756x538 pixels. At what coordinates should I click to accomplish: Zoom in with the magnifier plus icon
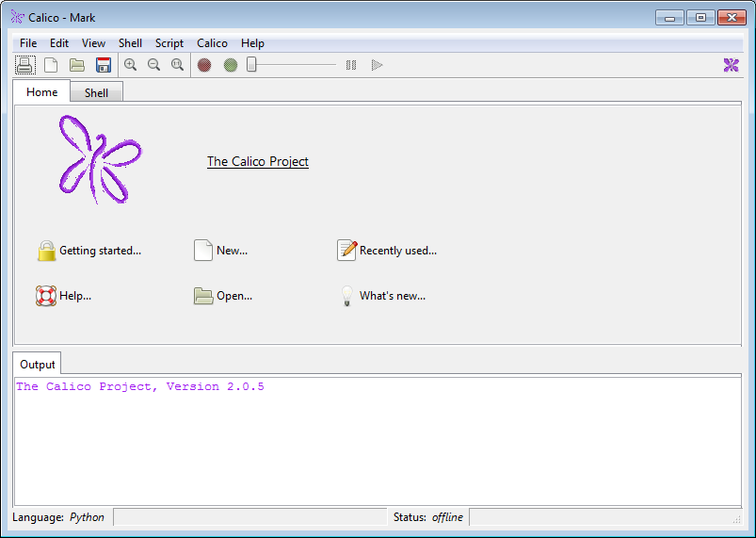coord(130,65)
